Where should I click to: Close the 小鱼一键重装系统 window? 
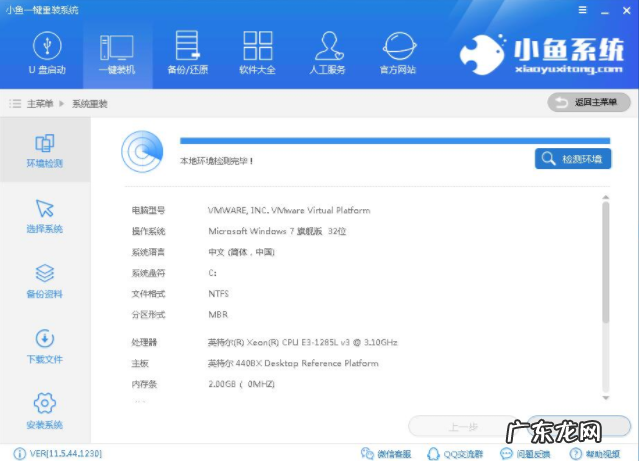click(x=627, y=11)
